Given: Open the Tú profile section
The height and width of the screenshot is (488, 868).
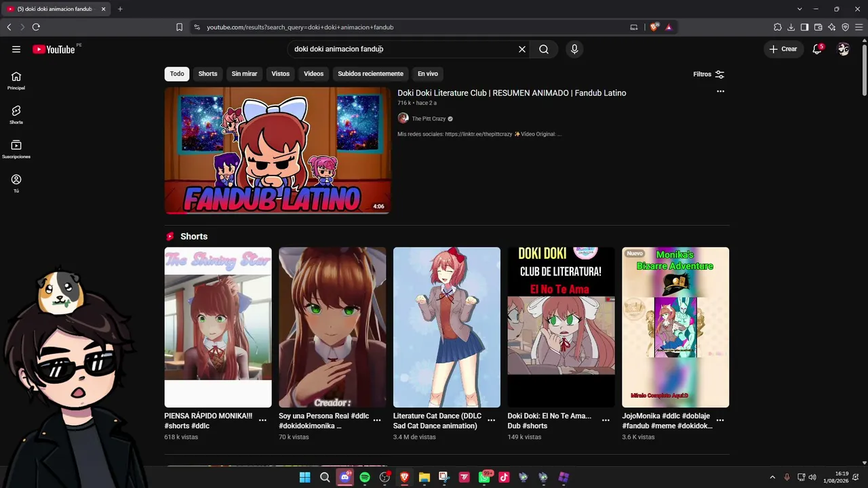Looking at the screenshot, I should click(x=16, y=183).
